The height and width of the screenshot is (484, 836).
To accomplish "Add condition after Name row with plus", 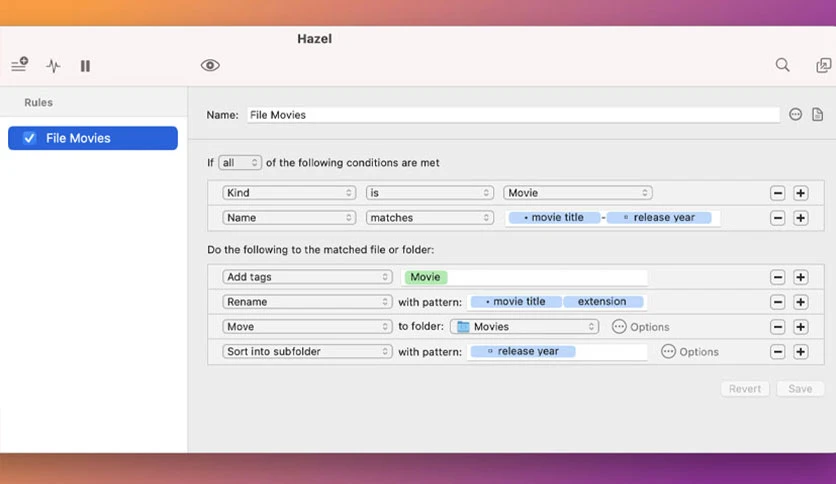I will pos(800,217).
